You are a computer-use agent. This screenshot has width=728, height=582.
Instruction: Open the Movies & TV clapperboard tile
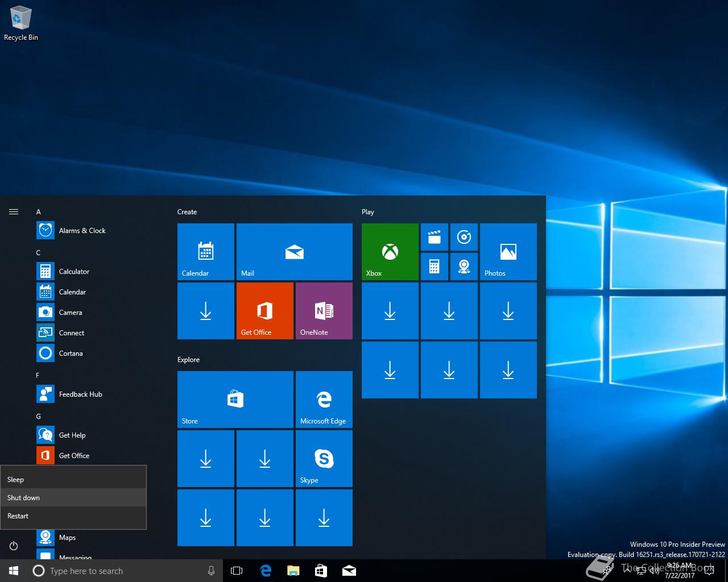pos(435,237)
